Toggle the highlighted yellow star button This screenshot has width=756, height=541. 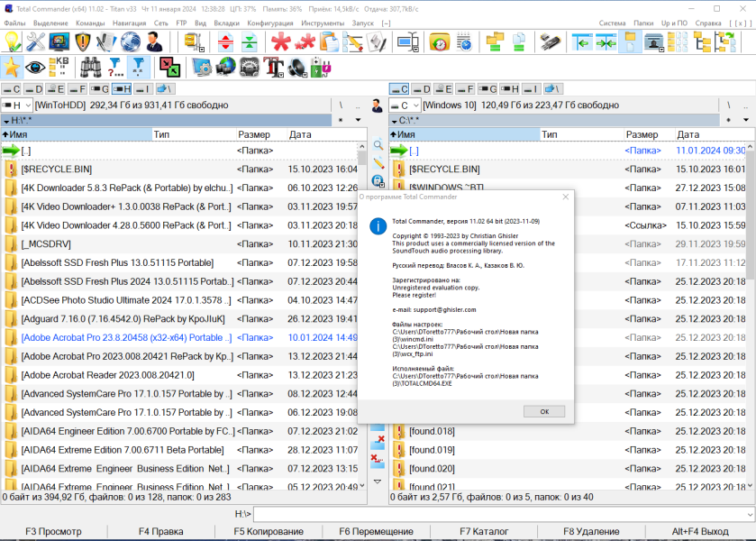tap(12, 67)
